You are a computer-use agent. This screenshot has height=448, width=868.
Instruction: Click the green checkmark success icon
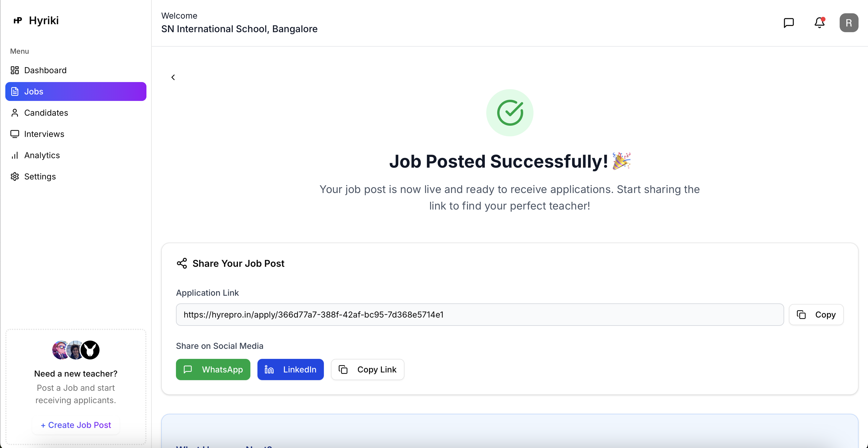click(510, 112)
